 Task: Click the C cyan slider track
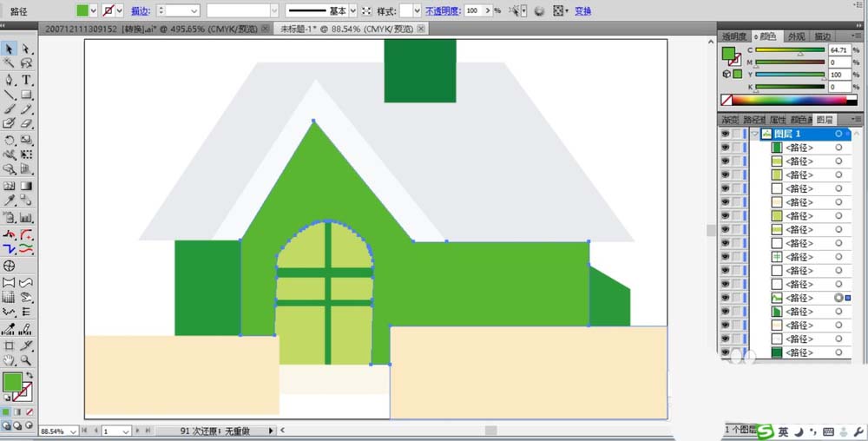790,49
